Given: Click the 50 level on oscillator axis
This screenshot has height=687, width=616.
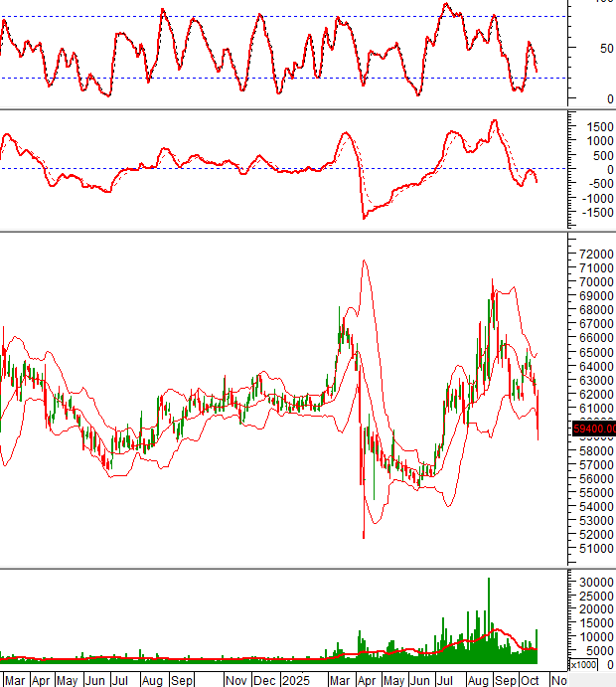Looking at the screenshot, I should (x=602, y=48).
